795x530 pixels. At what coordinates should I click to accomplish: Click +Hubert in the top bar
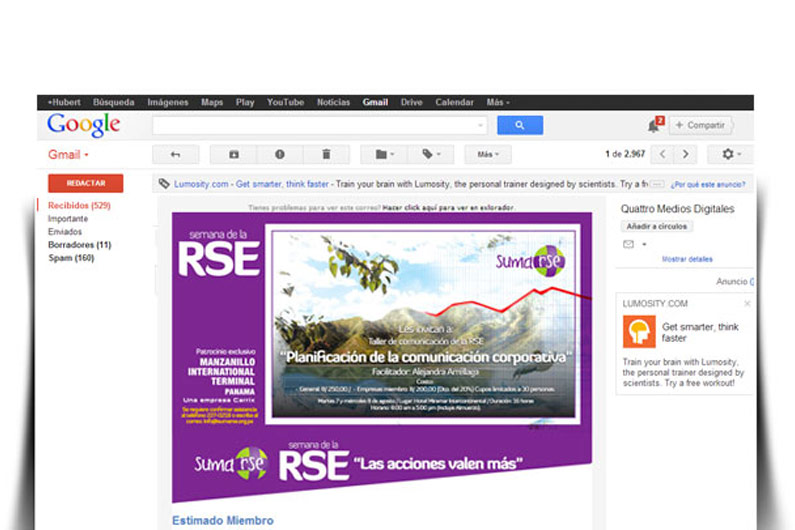point(64,102)
